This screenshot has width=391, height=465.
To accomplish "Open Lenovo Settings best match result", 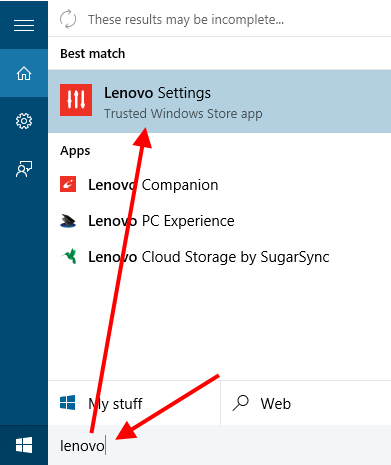I will (x=220, y=101).
